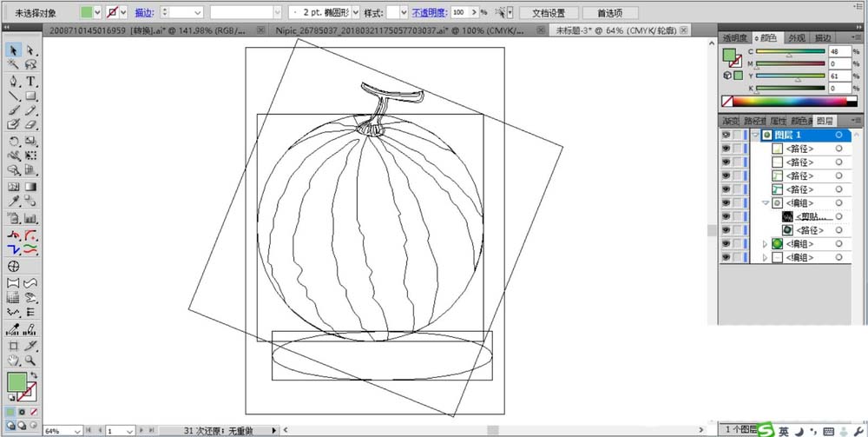This screenshot has height=437, width=868.
Task: Select the Pencil tool
Action: click(31, 110)
